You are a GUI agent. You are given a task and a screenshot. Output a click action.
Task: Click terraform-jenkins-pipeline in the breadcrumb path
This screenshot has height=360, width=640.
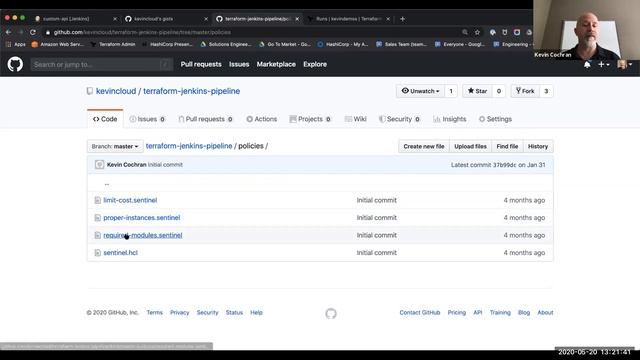[x=189, y=146]
